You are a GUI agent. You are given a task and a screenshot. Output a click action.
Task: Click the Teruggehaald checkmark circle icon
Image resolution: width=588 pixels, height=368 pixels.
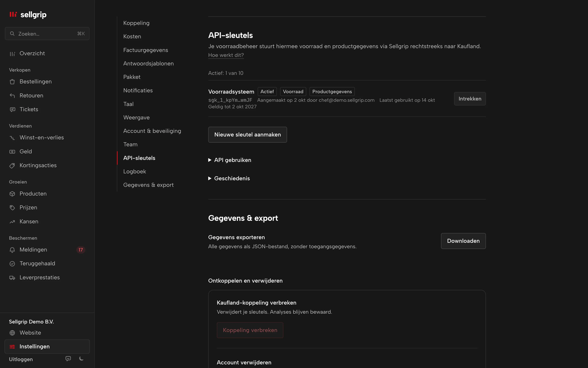pyautogui.click(x=12, y=264)
